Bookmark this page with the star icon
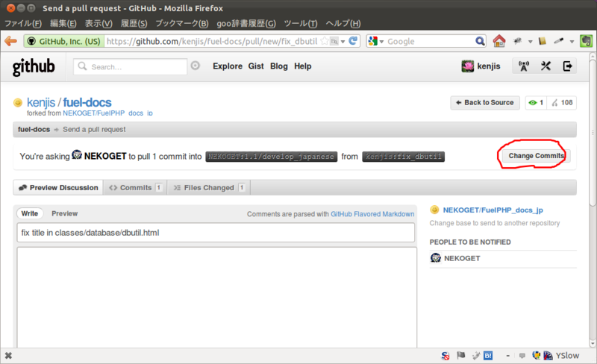 pyautogui.click(x=324, y=41)
